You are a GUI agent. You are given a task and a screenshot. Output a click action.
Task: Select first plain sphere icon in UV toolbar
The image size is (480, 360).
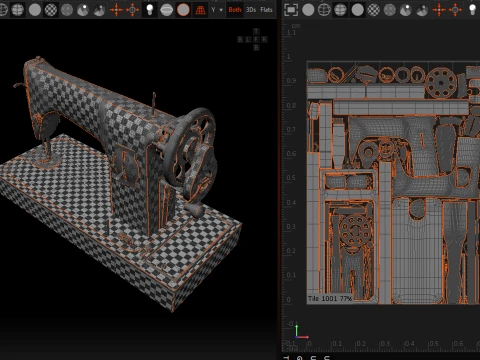[308, 10]
